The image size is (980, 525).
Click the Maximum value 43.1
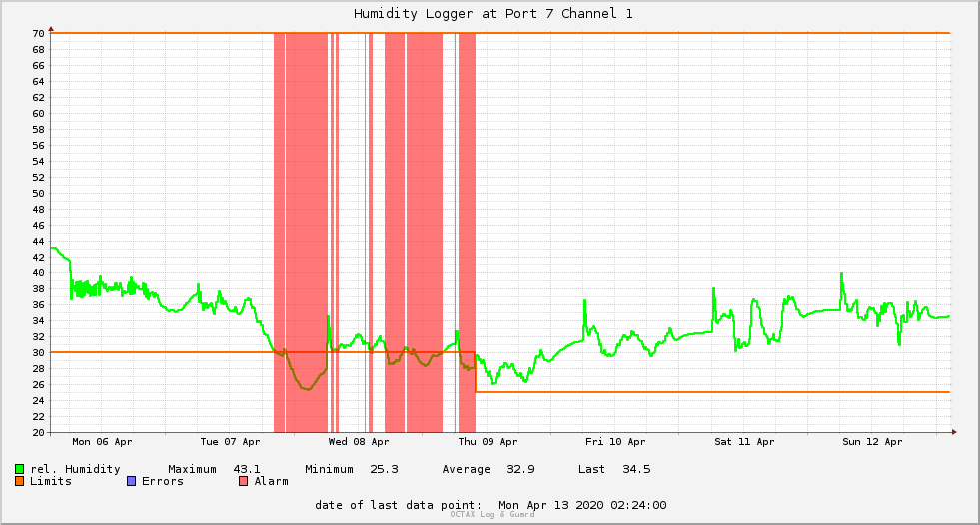[x=247, y=469]
